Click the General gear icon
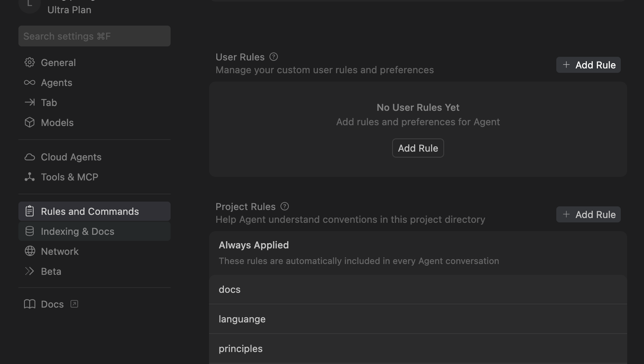The height and width of the screenshot is (364, 644). click(30, 62)
